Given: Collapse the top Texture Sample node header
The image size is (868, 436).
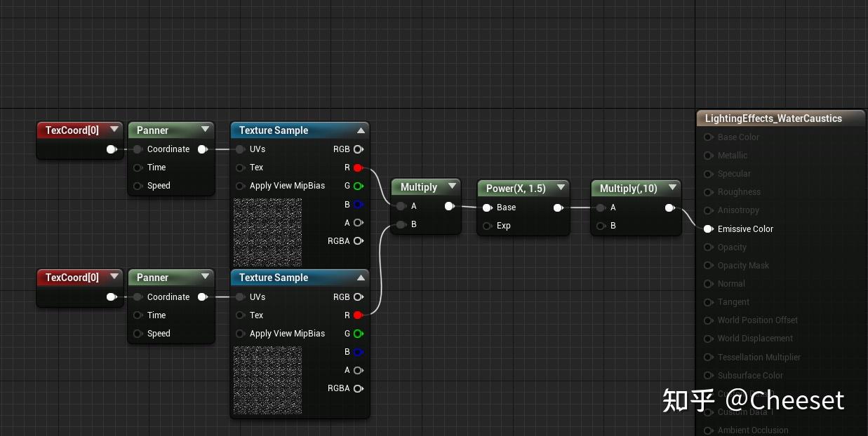Looking at the screenshot, I should [361, 130].
